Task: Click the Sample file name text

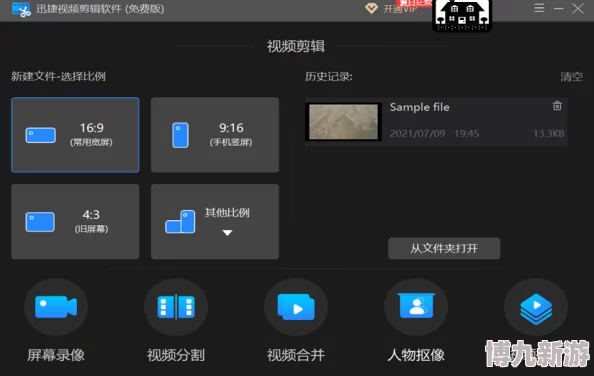Action: tap(420, 107)
